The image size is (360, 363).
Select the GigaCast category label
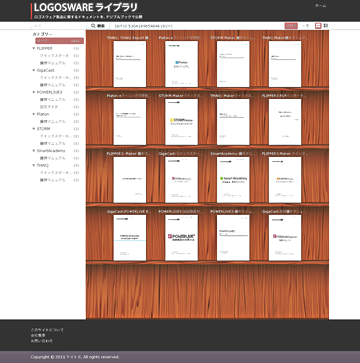click(45, 70)
